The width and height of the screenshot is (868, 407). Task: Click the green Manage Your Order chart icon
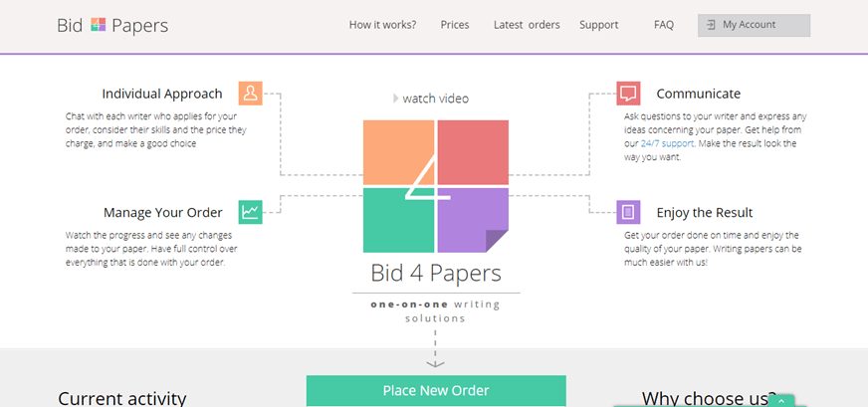click(x=250, y=212)
